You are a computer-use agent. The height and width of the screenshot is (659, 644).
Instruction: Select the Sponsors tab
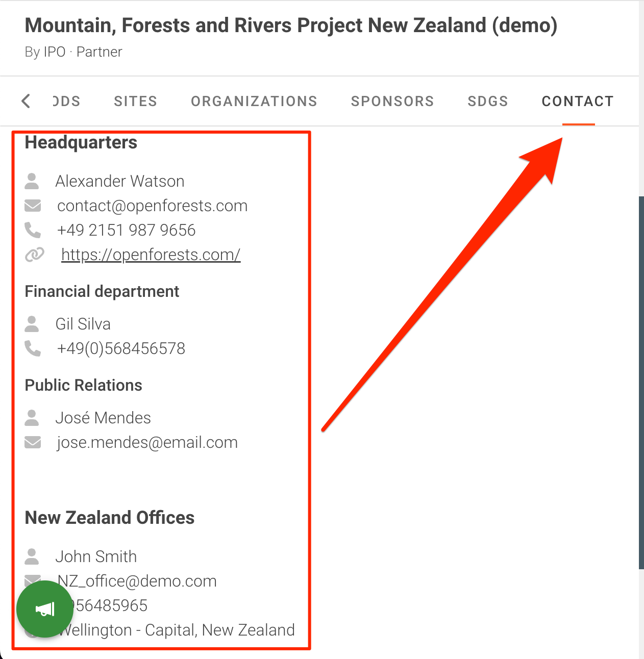click(x=392, y=101)
